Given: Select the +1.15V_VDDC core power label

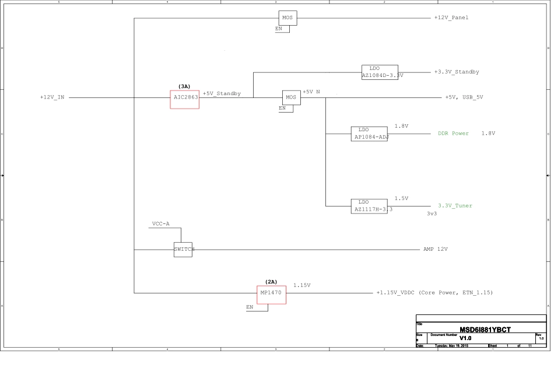Looking at the screenshot, I should click(x=434, y=292).
